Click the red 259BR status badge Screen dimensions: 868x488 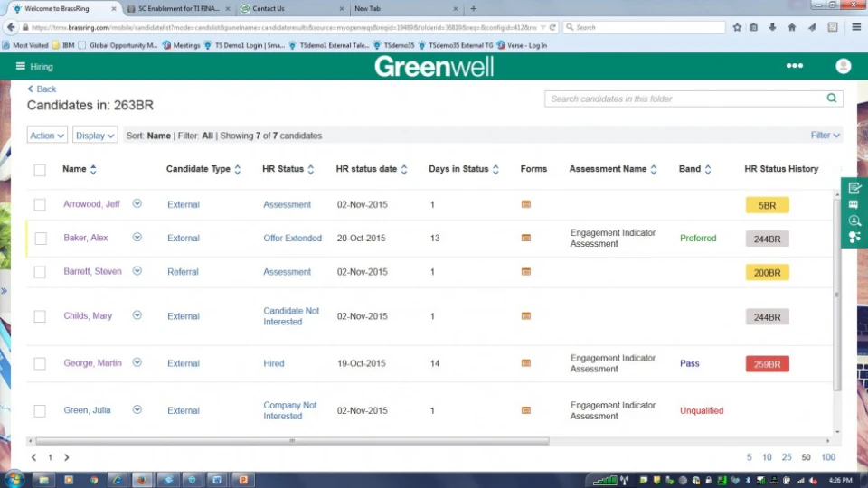pyautogui.click(x=767, y=364)
